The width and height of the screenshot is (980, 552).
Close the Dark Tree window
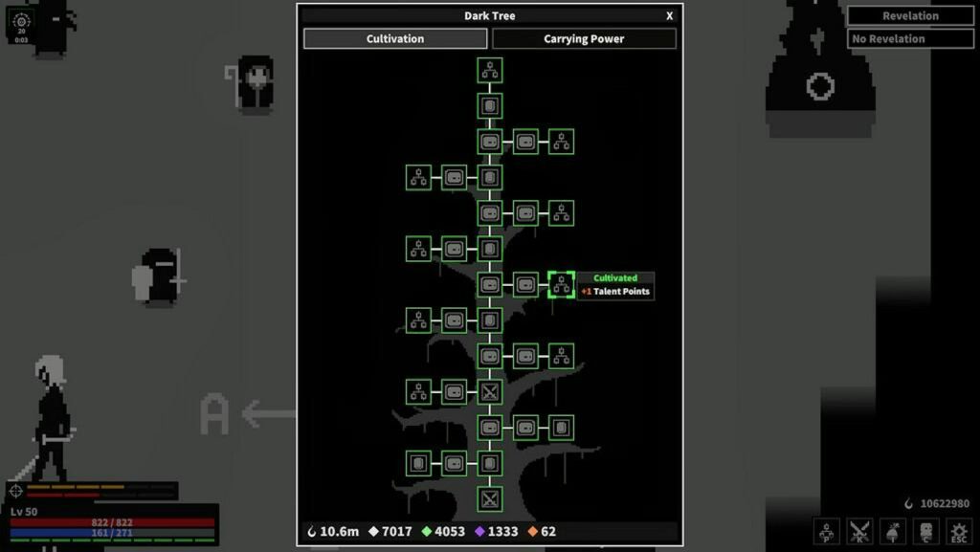point(669,16)
